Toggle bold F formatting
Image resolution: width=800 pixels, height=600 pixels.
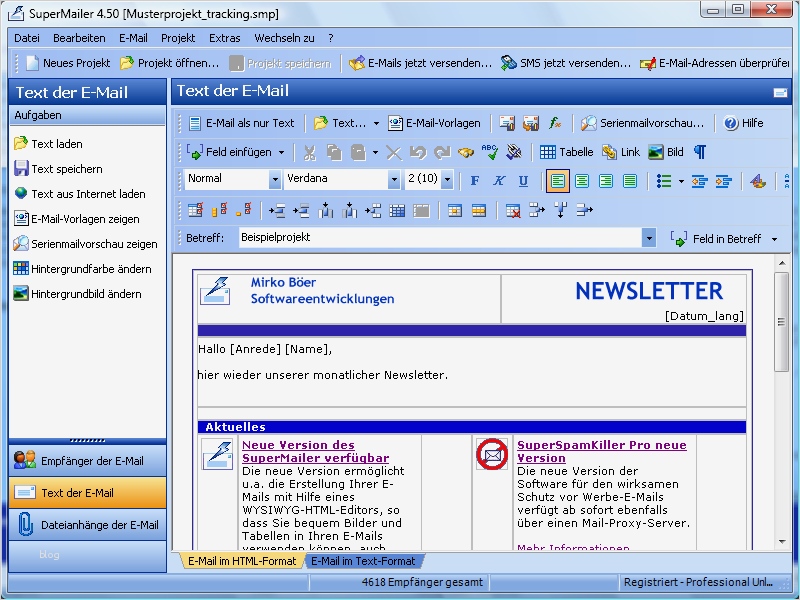pyautogui.click(x=475, y=181)
